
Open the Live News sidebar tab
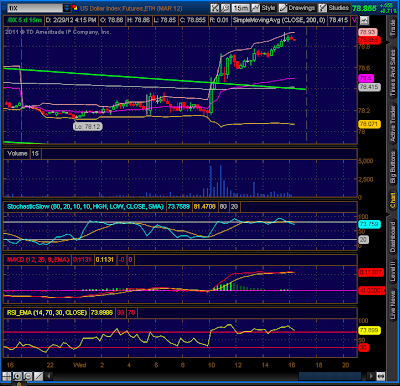[x=393, y=304]
